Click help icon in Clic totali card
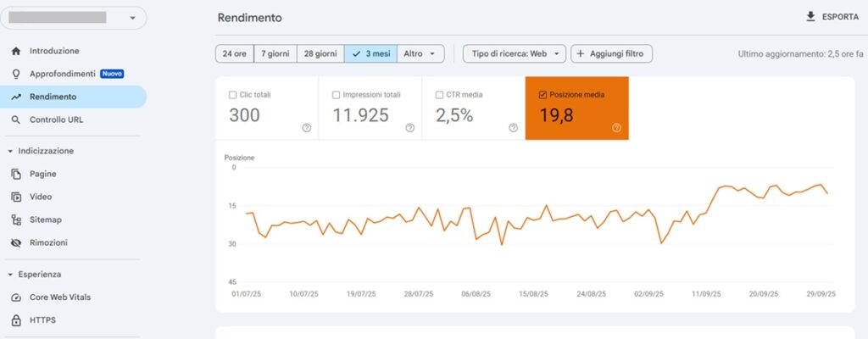The width and height of the screenshot is (868, 339). click(x=306, y=128)
